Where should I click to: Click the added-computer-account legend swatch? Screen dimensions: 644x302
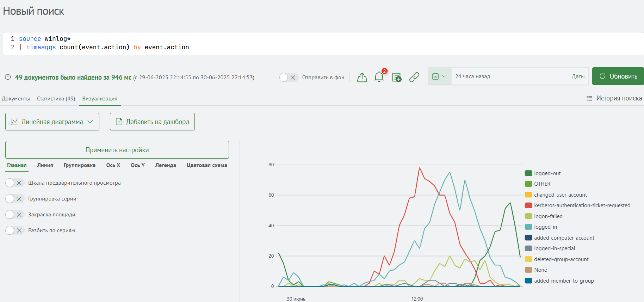point(528,238)
